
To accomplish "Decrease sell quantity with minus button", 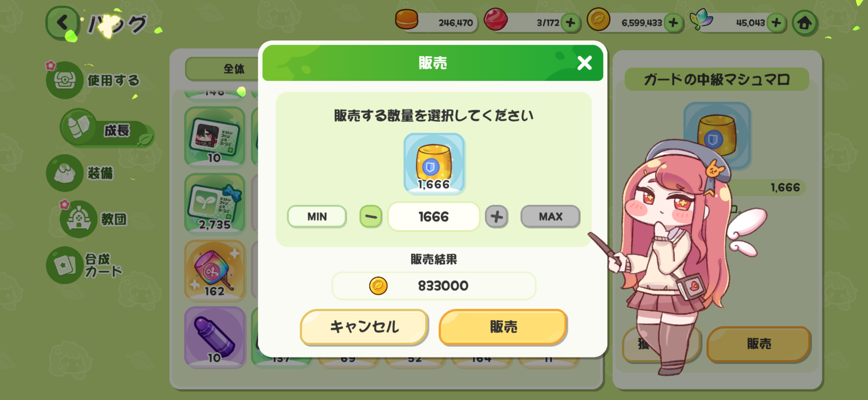I will point(370,216).
